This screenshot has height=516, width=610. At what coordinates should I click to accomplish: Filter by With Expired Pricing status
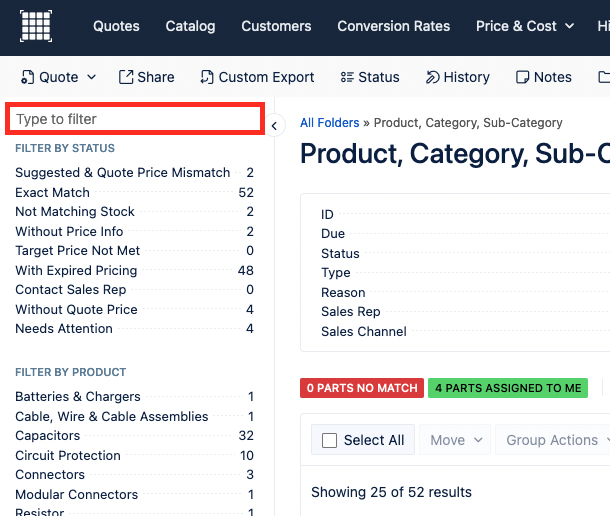[134, 270]
